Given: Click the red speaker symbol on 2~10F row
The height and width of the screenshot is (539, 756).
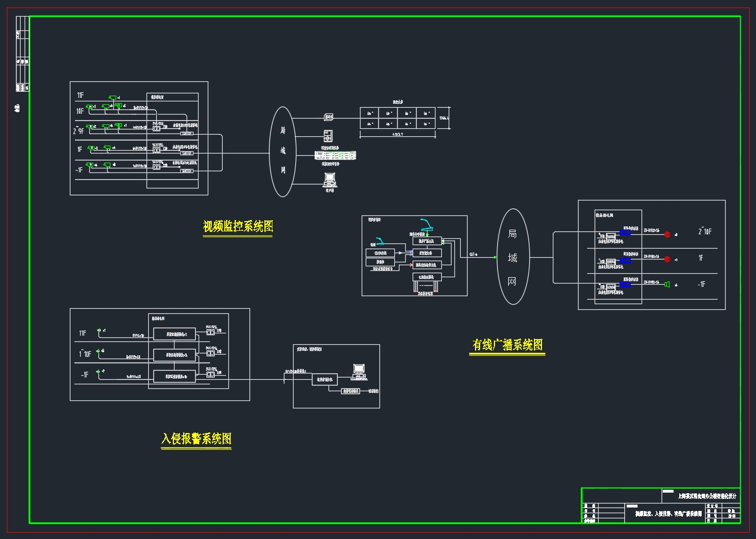Looking at the screenshot, I should 667,234.
